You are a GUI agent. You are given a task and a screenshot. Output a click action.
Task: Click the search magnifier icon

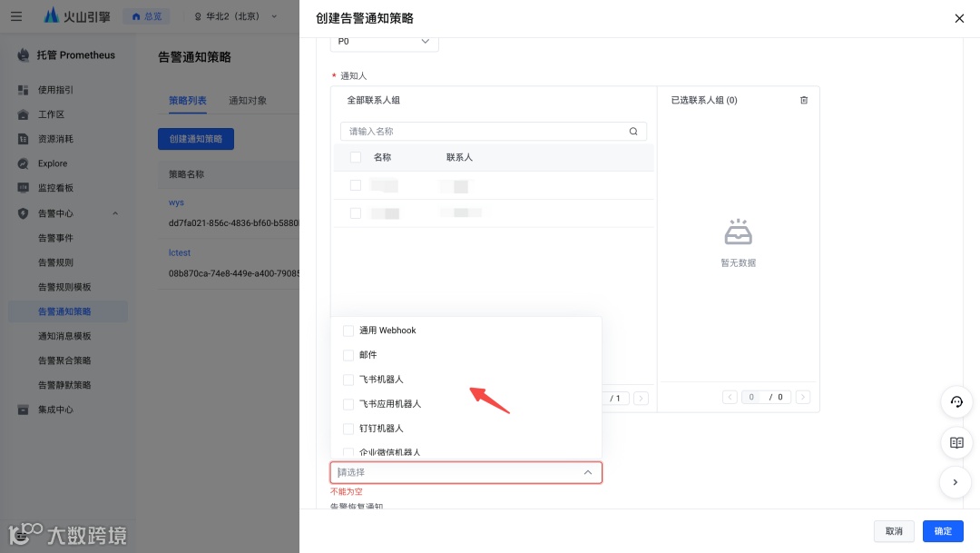click(x=633, y=132)
